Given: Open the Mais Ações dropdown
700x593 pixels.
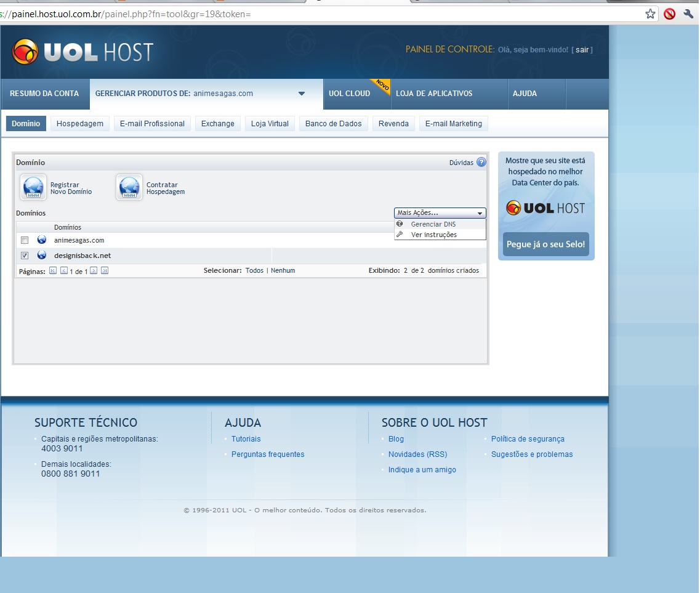Looking at the screenshot, I should 440,213.
